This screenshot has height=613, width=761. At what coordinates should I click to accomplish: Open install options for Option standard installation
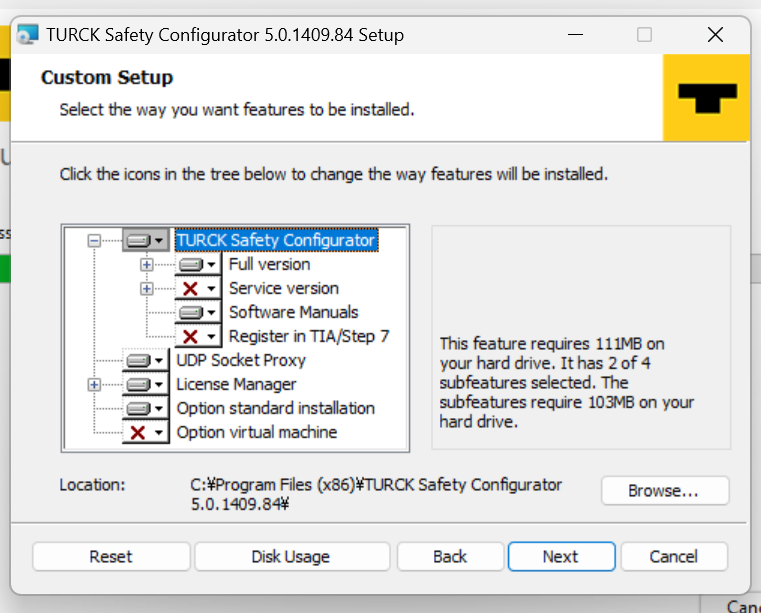click(146, 409)
